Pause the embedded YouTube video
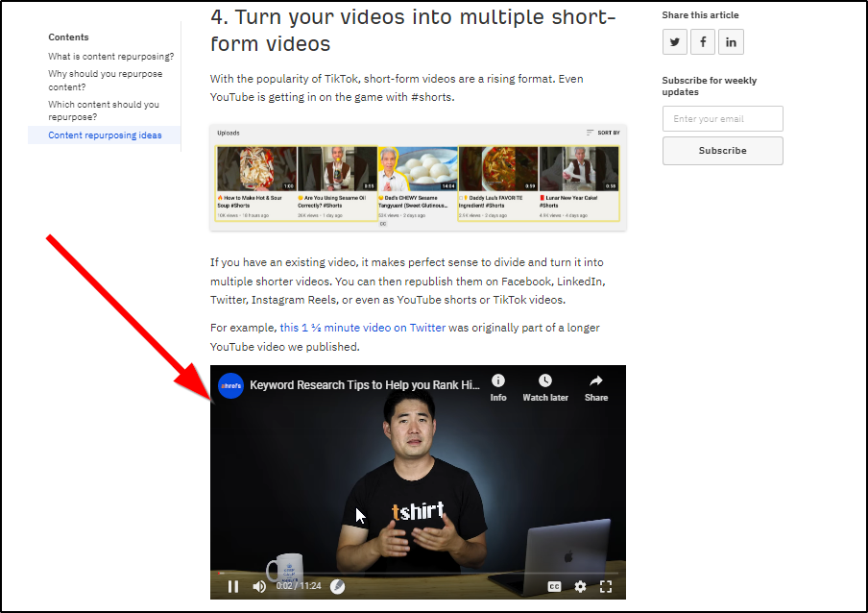This screenshot has width=868, height=613. point(233,586)
